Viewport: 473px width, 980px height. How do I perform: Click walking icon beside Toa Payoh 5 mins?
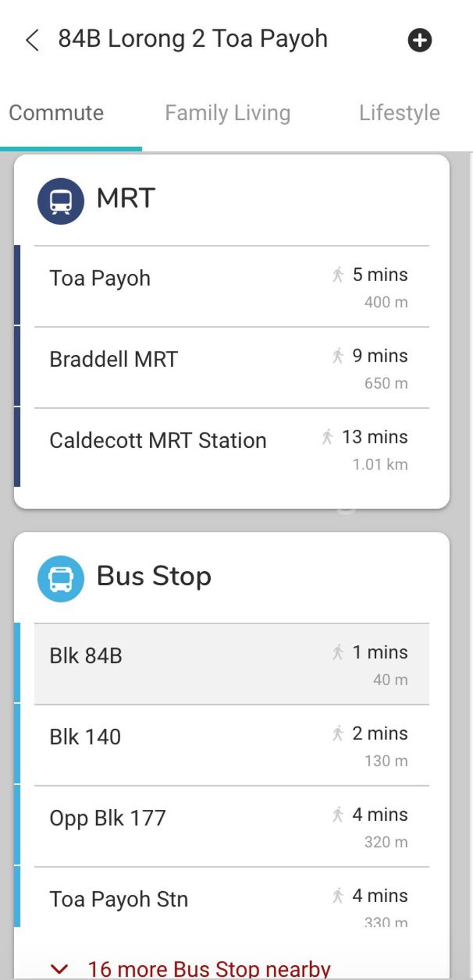click(338, 274)
